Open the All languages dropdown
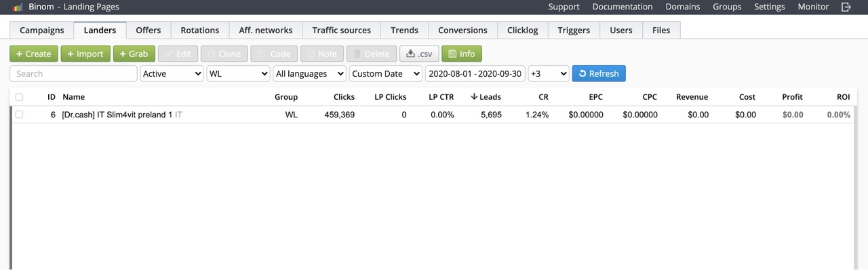The width and height of the screenshot is (868, 270). click(309, 73)
